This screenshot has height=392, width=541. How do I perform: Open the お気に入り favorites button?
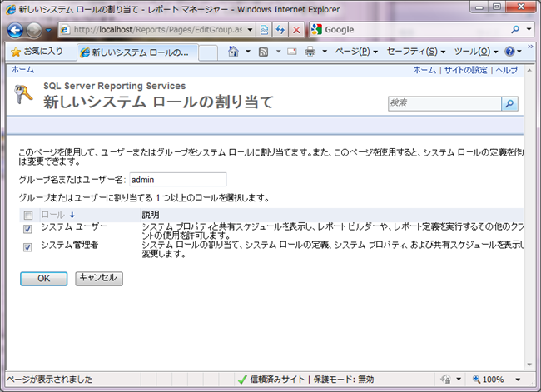tap(37, 52)
